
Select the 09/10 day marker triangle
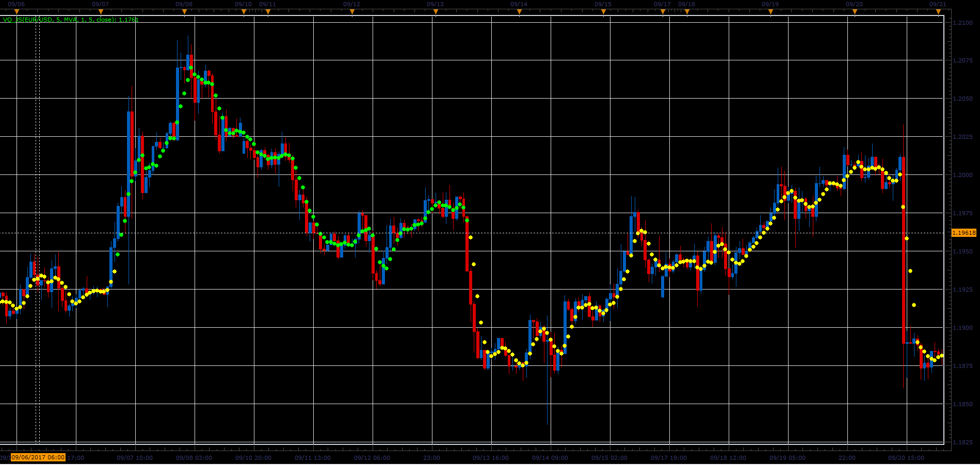(244, 12)
